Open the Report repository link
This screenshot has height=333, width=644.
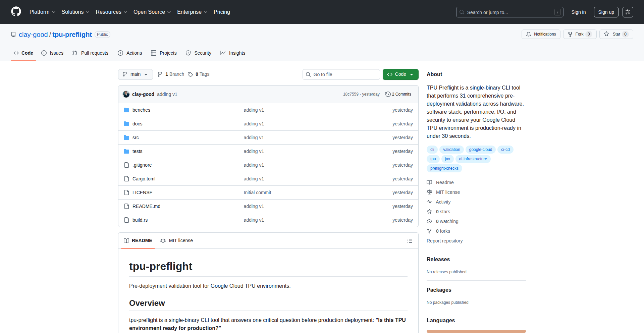444,241
